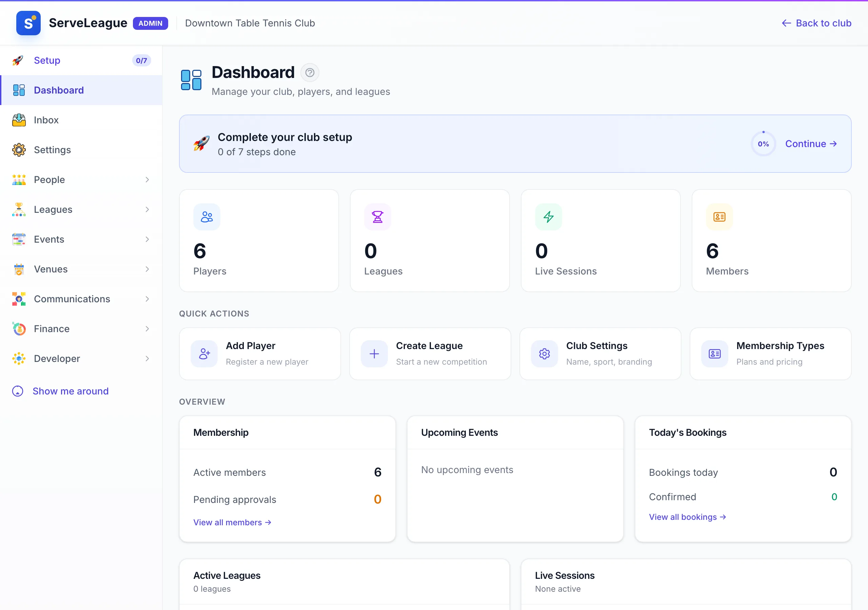Open the Dashboard help question-mark icon
The image size is (868, 610).
click(310, 73)
